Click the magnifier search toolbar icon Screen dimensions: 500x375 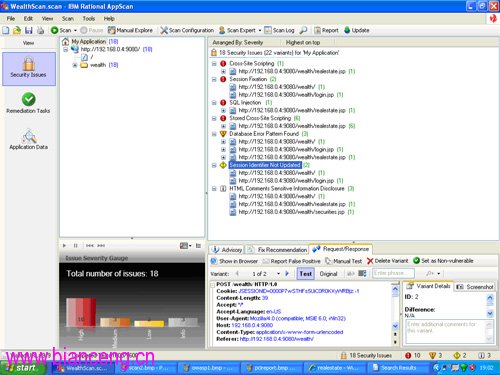(x=303, y=30)
